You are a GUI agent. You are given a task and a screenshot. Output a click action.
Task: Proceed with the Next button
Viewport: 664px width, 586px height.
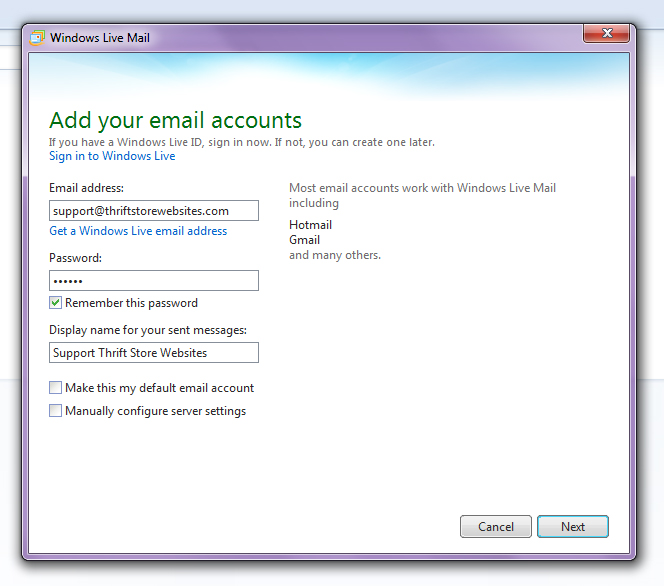573,526
